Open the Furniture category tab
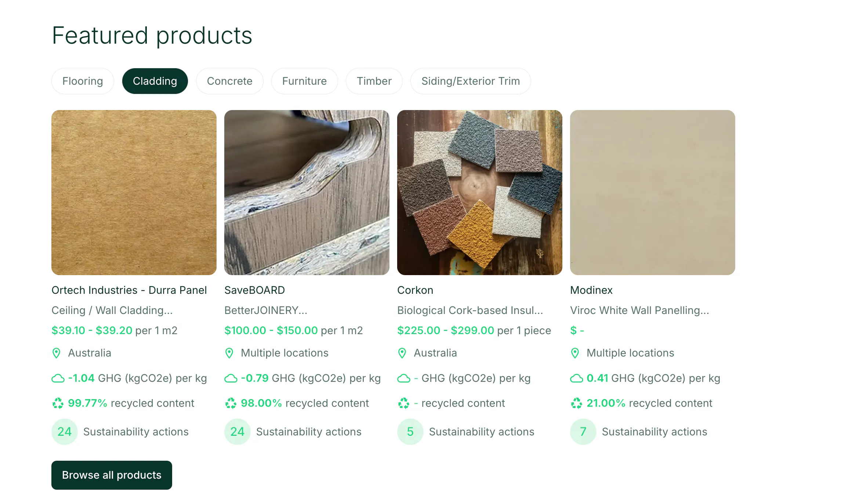 pyautogui.click(x=305, y=81)
